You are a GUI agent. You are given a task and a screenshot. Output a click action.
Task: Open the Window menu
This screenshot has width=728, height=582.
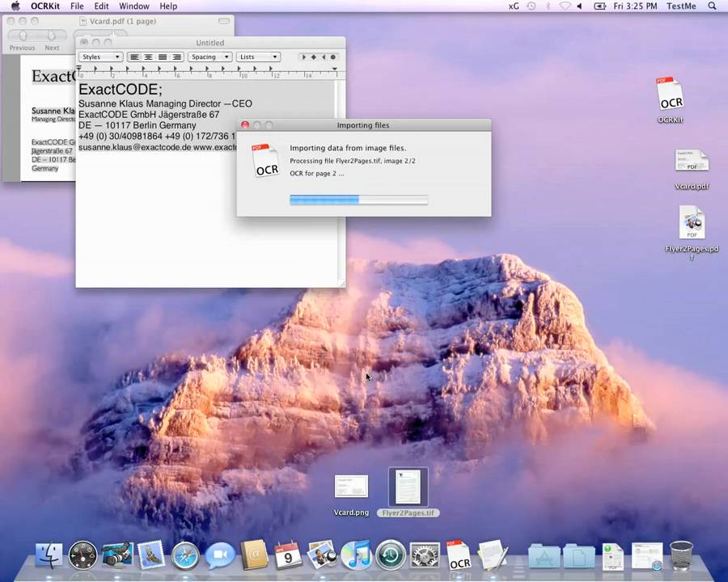(134, 6)
